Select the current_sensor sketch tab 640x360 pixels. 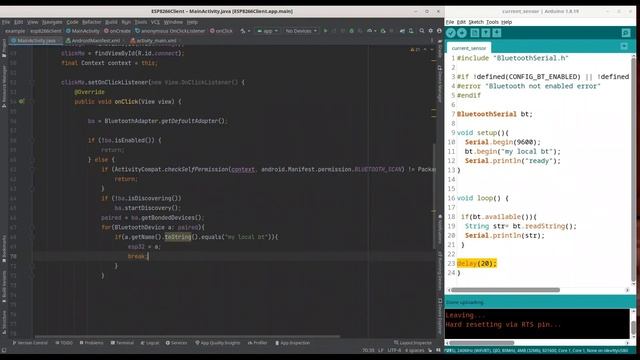[469, 48]
